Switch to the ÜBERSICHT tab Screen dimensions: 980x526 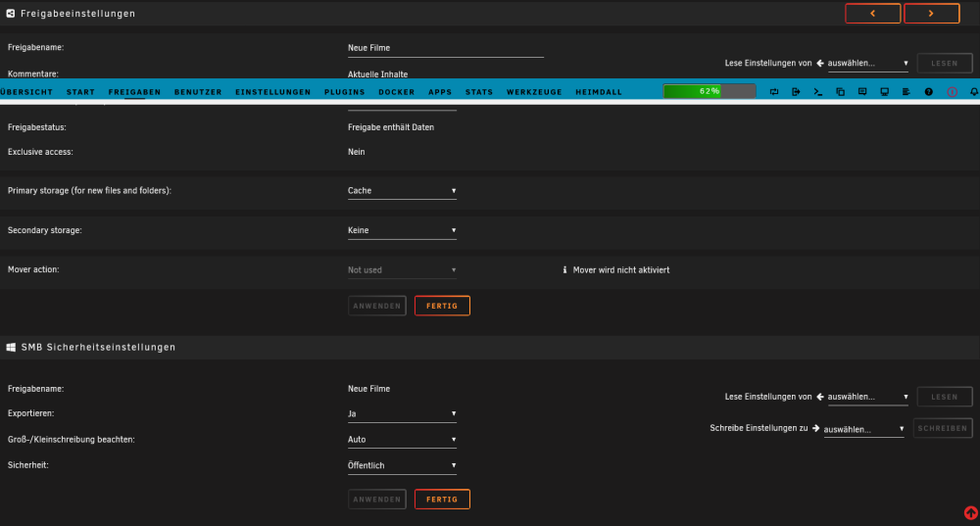(26, 92)
